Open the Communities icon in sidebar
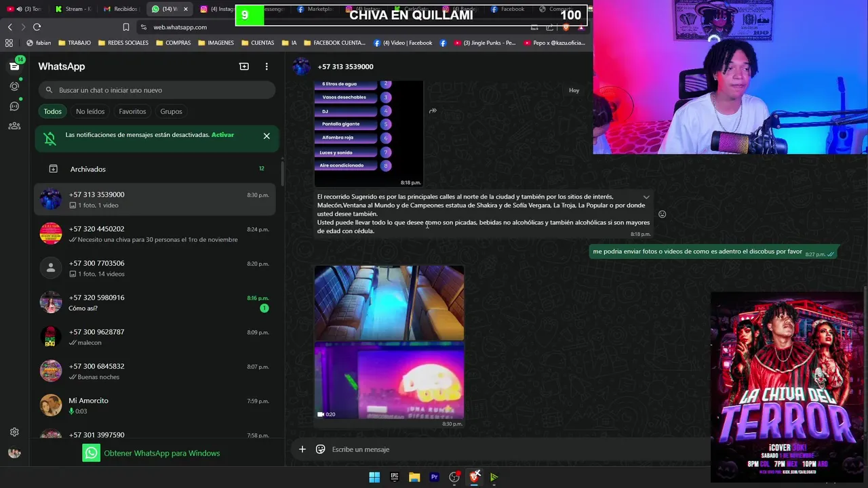The height and width of the screenshot is (488, 868). [x=14, y=126]
